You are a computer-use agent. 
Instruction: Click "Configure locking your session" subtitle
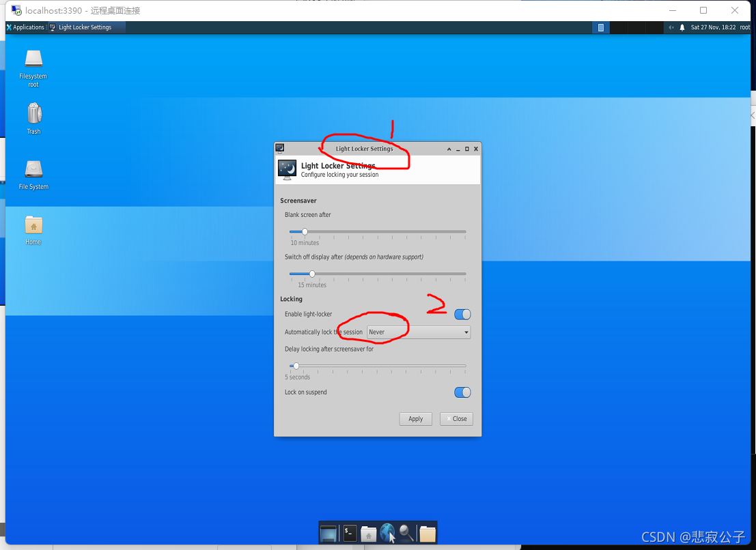(339, 175)
